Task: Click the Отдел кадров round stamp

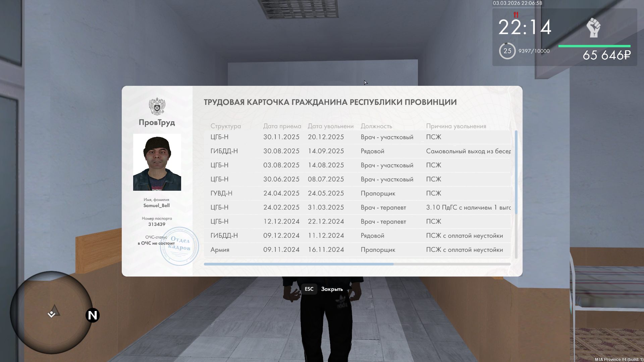Action: [179, 246]
